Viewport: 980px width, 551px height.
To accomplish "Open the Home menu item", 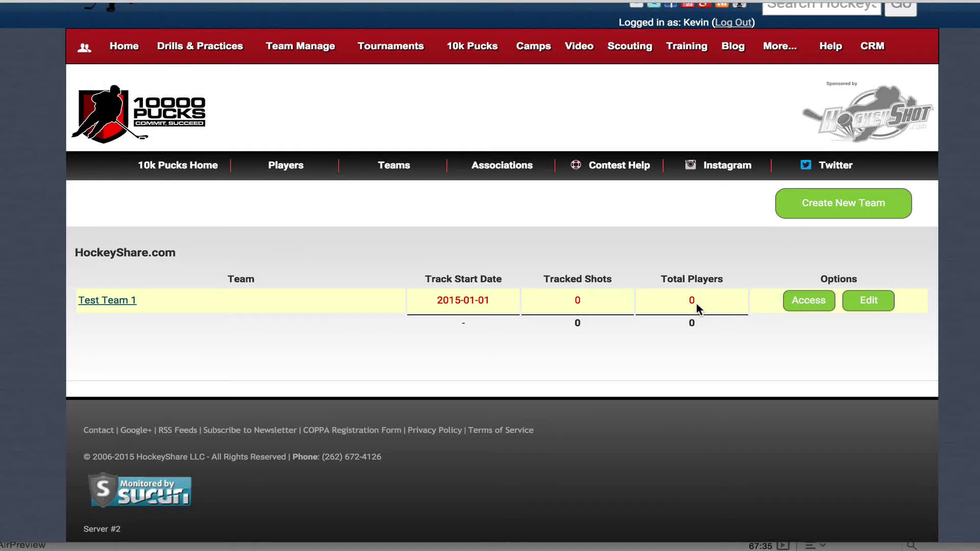I will pos(124,46).
